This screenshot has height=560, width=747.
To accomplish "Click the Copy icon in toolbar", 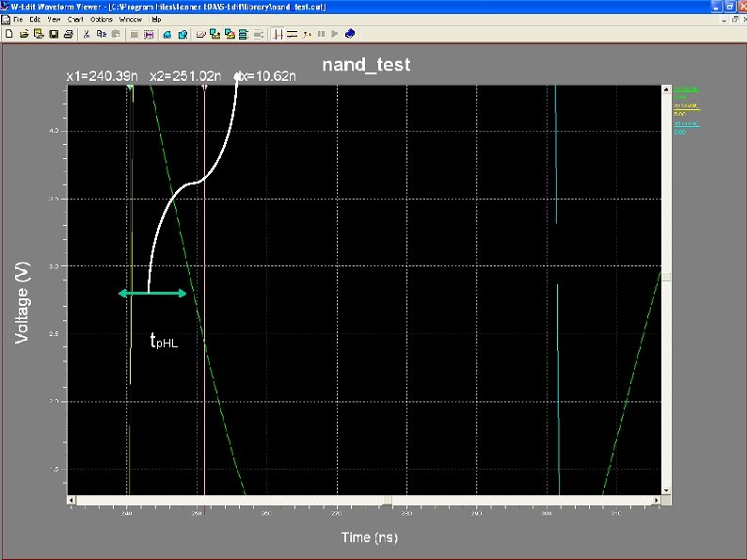I will click(101, 34).
